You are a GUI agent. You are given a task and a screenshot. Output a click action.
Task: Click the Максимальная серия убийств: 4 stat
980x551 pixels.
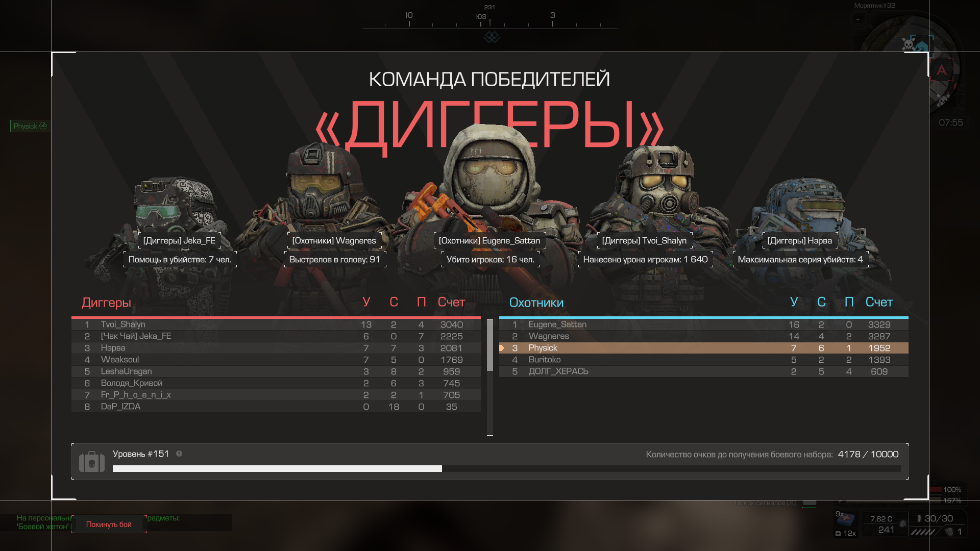click(800, 259)
